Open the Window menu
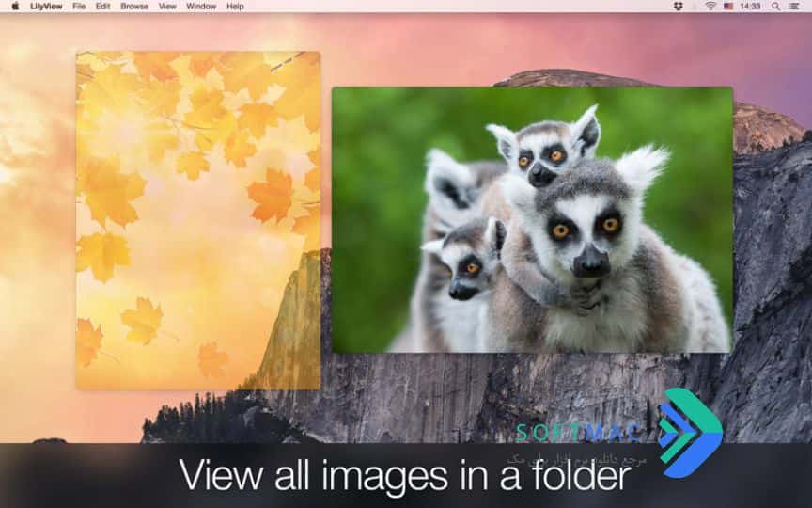Image resolution: width=812 pixels, height=508 pixels. tap(201, 7)
